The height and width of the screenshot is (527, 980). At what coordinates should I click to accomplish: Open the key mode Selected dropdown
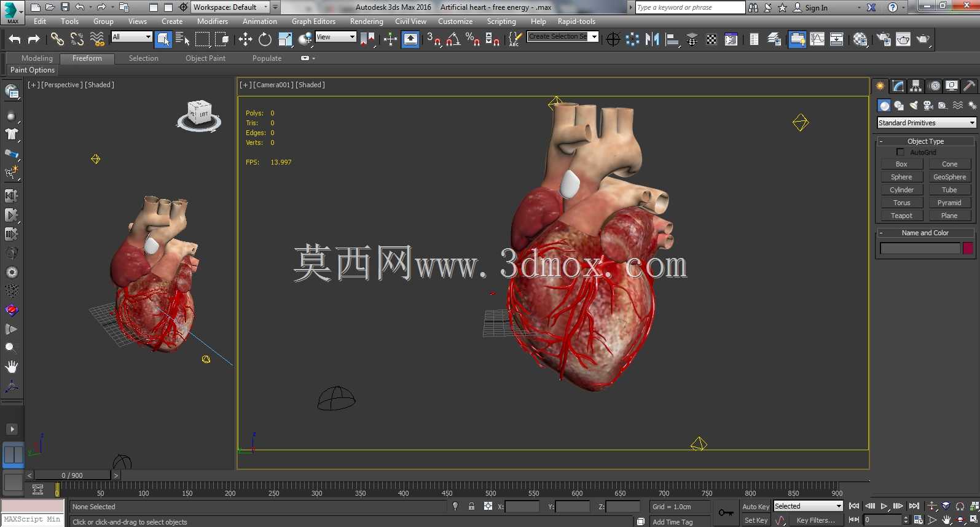point(807,506)
